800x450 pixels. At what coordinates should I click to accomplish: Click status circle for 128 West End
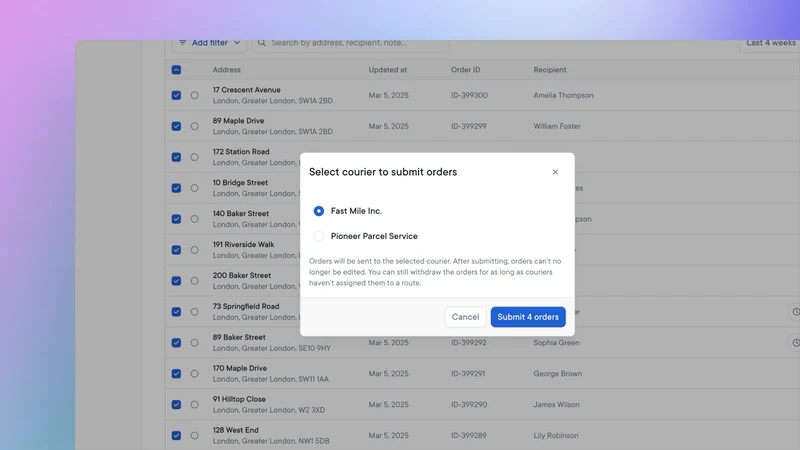194,436
